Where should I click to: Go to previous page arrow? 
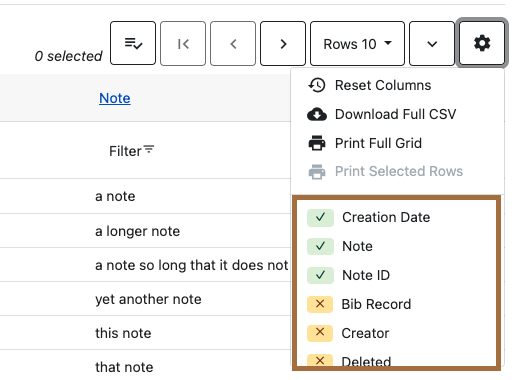pos(233,43)
